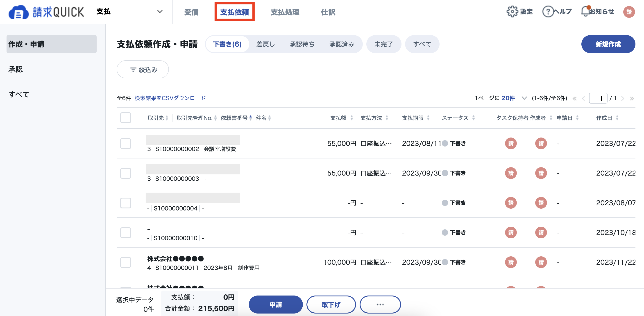Click task holder avatar in S10000000004 row

click(511, 203)
